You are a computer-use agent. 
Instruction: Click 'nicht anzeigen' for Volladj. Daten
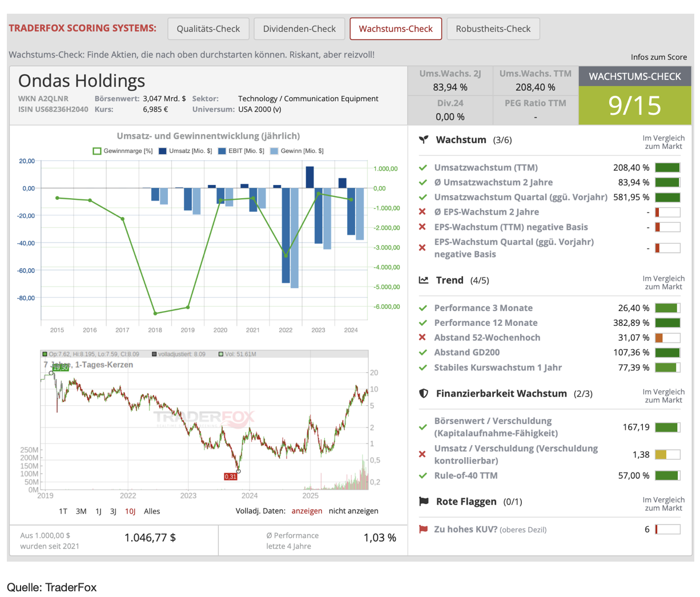(353, 511)
